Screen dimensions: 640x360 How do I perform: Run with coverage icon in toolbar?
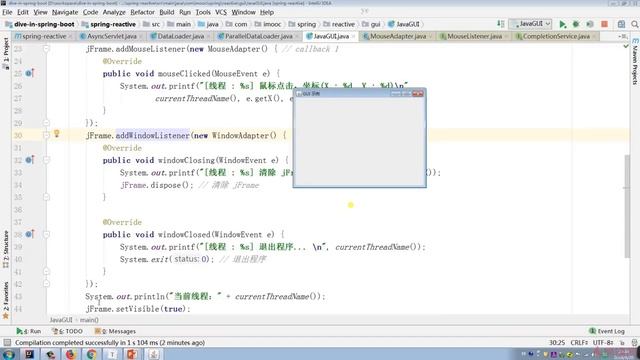tap(590, 24)
